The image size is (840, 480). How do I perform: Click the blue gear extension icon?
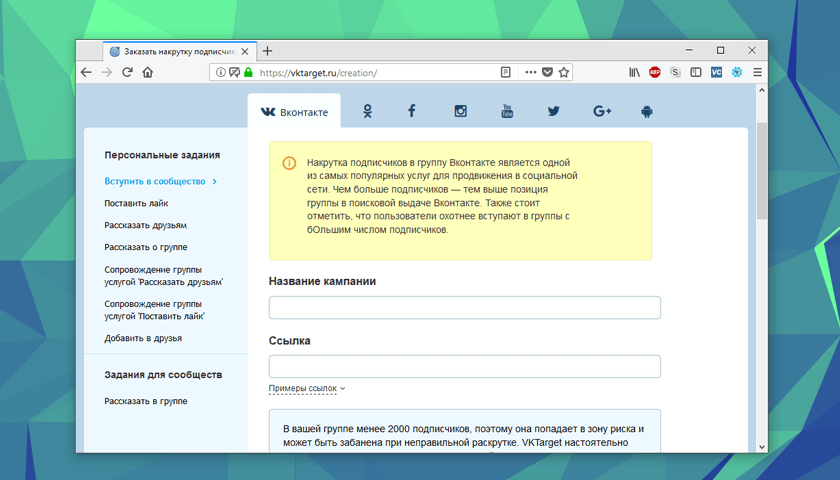737,72
